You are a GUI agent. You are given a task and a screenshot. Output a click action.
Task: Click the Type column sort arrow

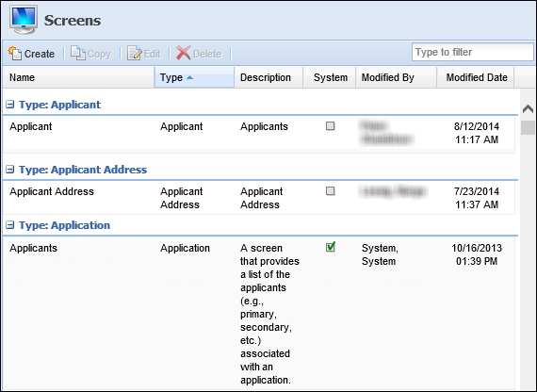click(189, 78)
